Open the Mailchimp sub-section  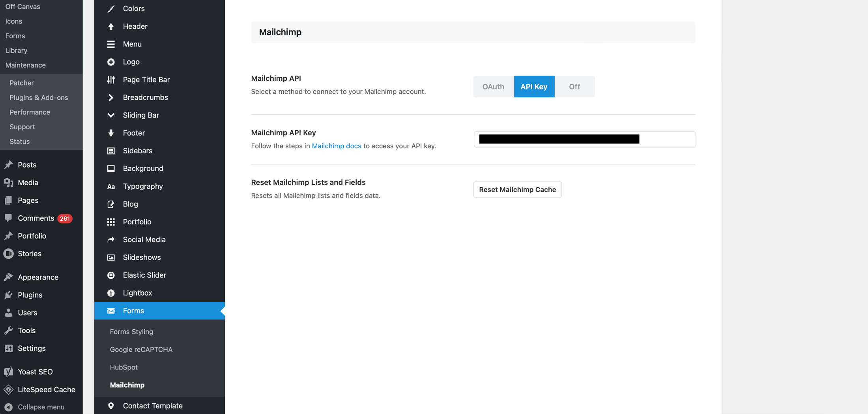pyautogui.click(x=127, y=385)
